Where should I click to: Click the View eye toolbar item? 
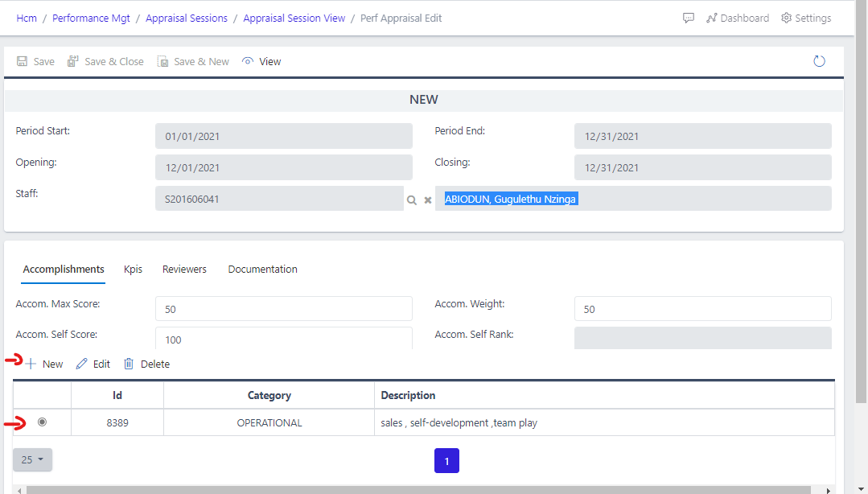click(x=261, y=60)
